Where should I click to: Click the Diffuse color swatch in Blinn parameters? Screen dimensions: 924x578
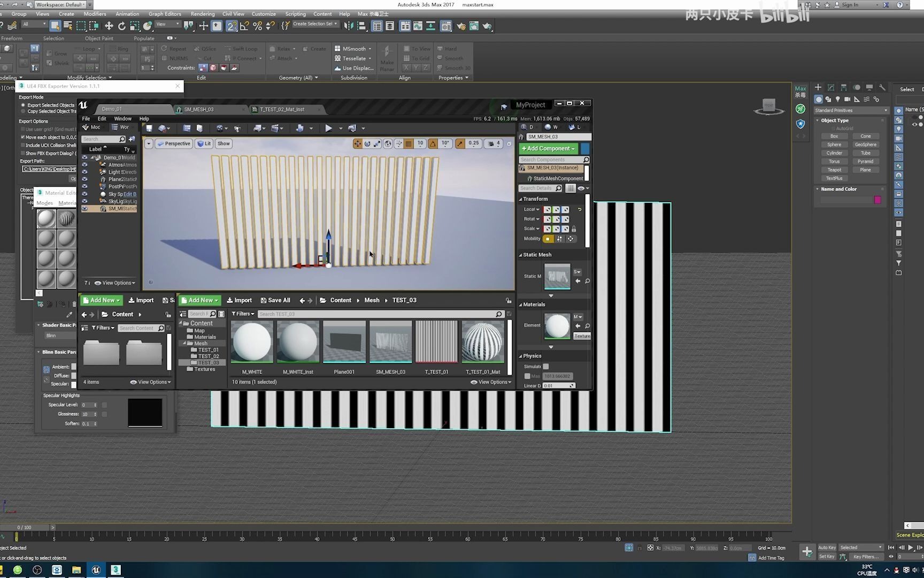point(74,375)
